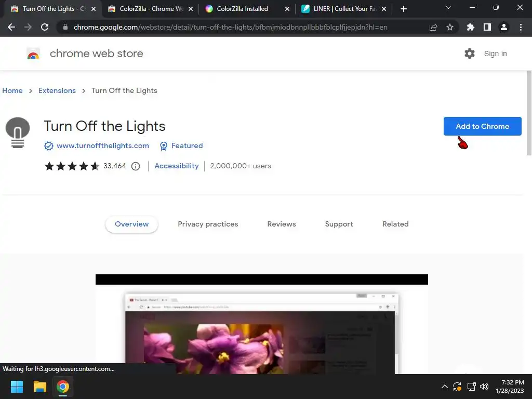Close the ColorZilla Chrome Web Store tab

pos(191,9)
